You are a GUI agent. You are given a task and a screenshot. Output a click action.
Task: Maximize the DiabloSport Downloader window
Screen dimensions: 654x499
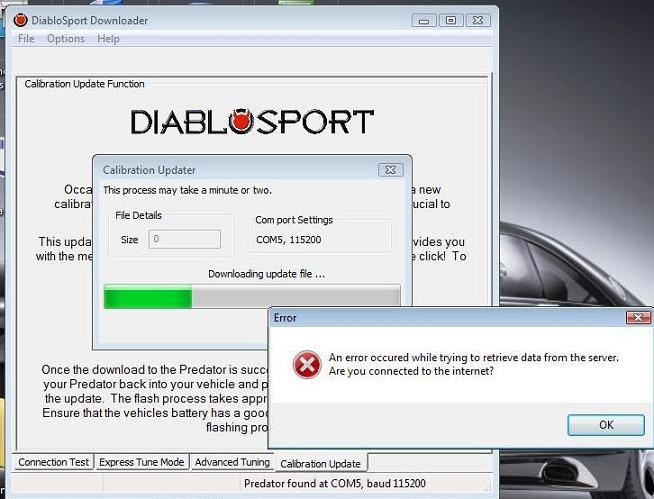coord(450,20)
